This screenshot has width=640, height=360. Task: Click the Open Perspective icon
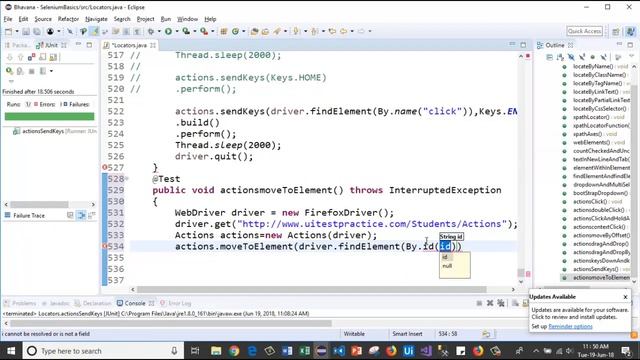click(616, 31)
